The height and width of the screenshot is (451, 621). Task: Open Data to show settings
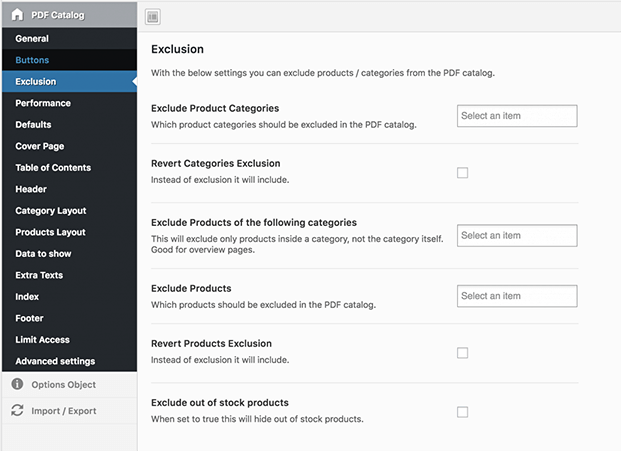[x=43, y=254]
